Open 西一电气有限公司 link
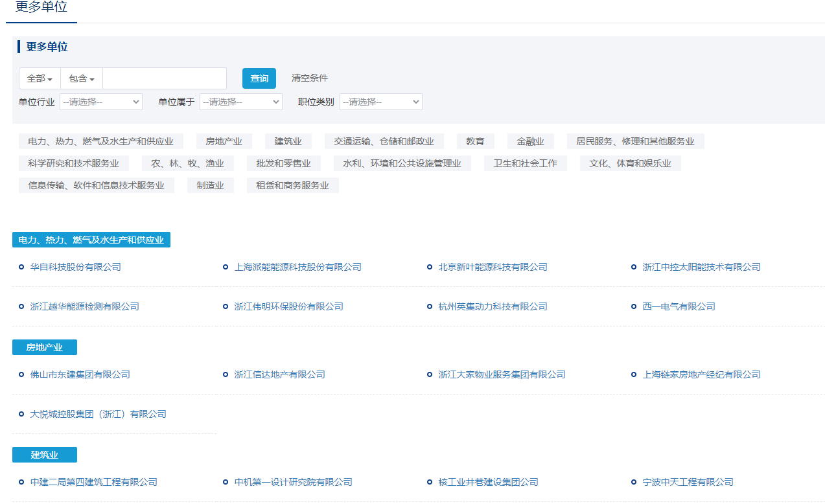The width and height of the screenshot is (825, 504). coord(679,306)
